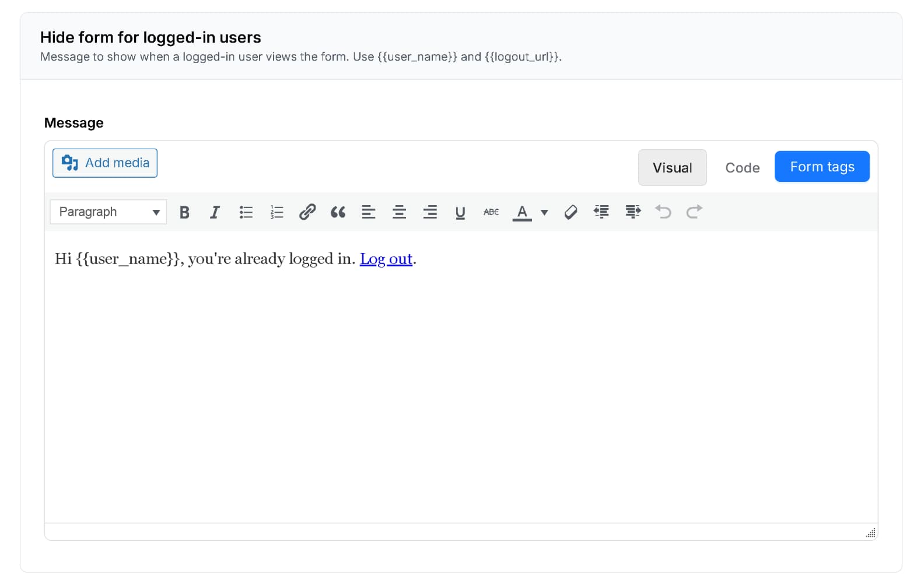Open the Paragraph format dropdown

pyautogui.click(x=108, y=212)
